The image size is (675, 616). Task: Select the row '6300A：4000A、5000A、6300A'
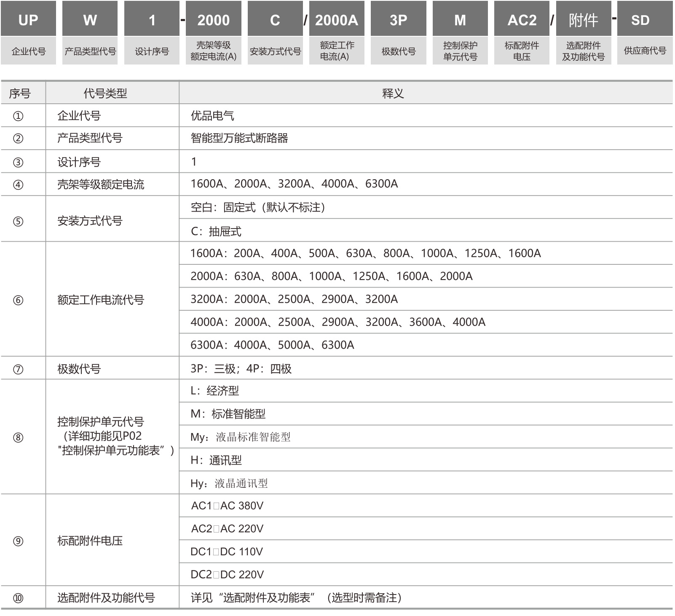[426, 345]
